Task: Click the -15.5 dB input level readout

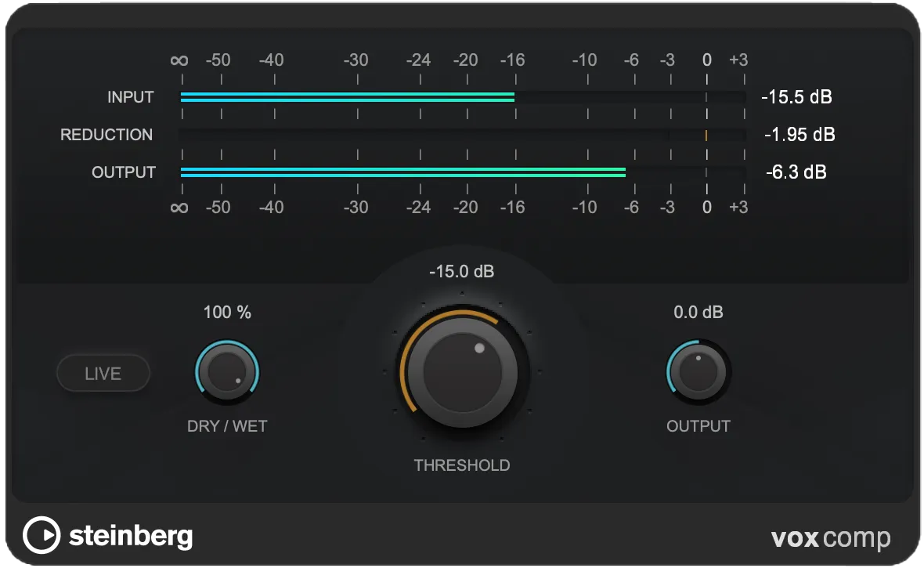Action: [x=796, y=97]
